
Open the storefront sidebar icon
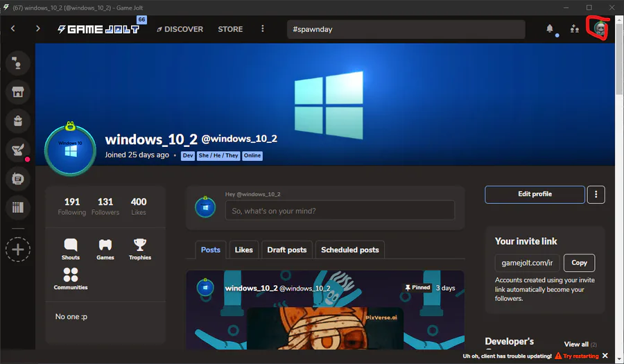click(17, 92)
